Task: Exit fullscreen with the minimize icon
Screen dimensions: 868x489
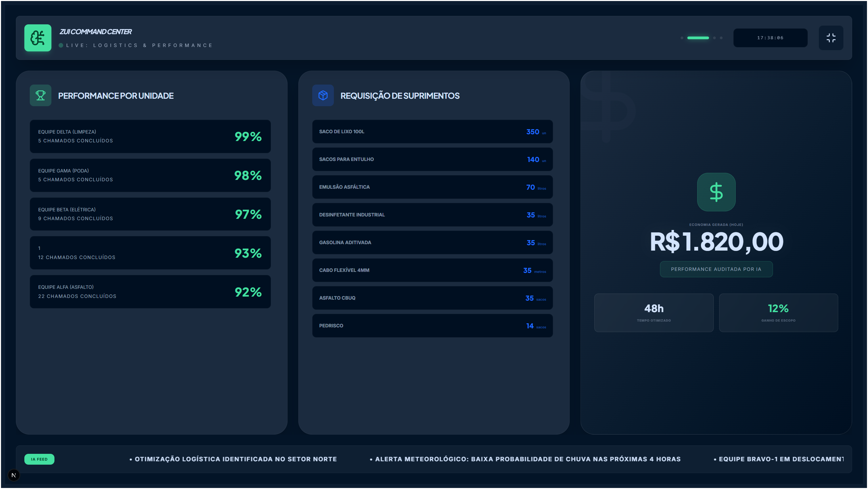Action: (831, 38)
